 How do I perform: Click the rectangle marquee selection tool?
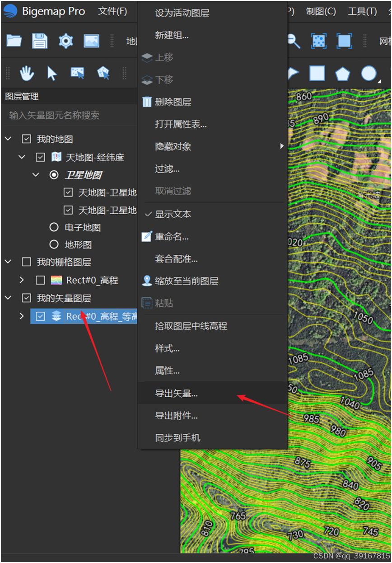[x=78, y=73]
